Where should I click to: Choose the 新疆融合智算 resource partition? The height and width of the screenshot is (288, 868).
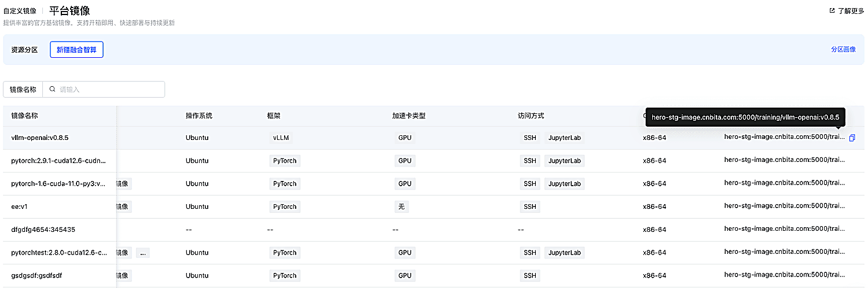click(x=76, y=50)
